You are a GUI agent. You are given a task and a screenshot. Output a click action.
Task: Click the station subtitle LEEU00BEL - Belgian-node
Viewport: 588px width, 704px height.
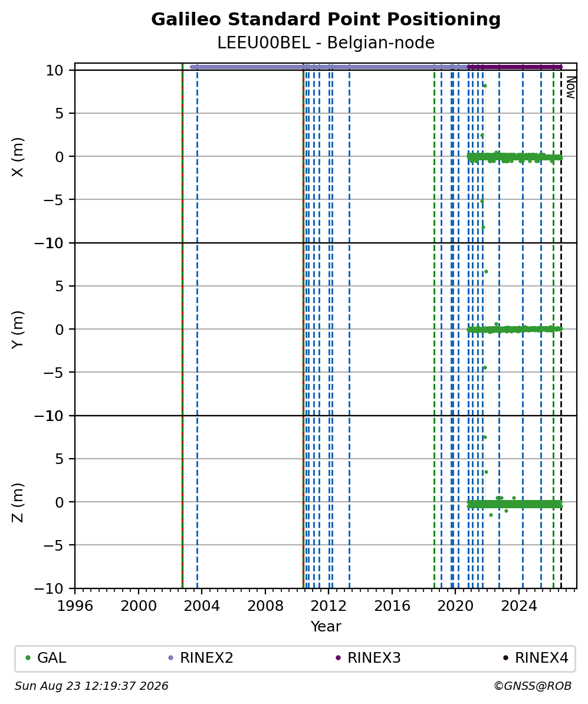point(326,42)
